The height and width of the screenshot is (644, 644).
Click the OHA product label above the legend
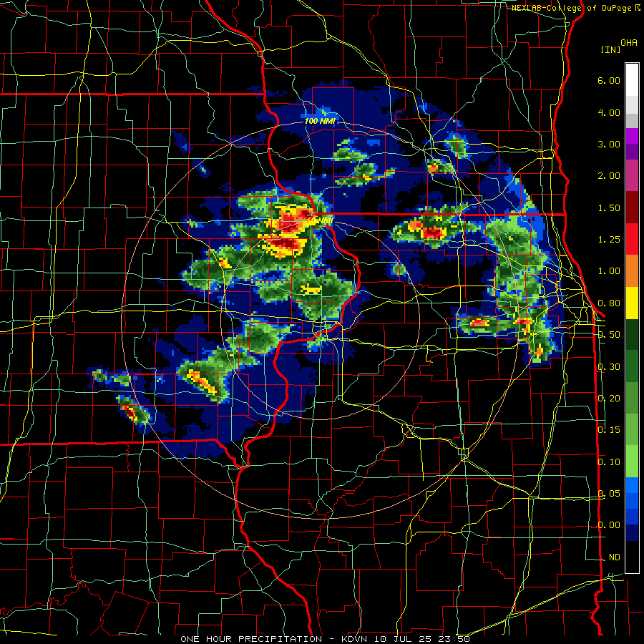629,43
